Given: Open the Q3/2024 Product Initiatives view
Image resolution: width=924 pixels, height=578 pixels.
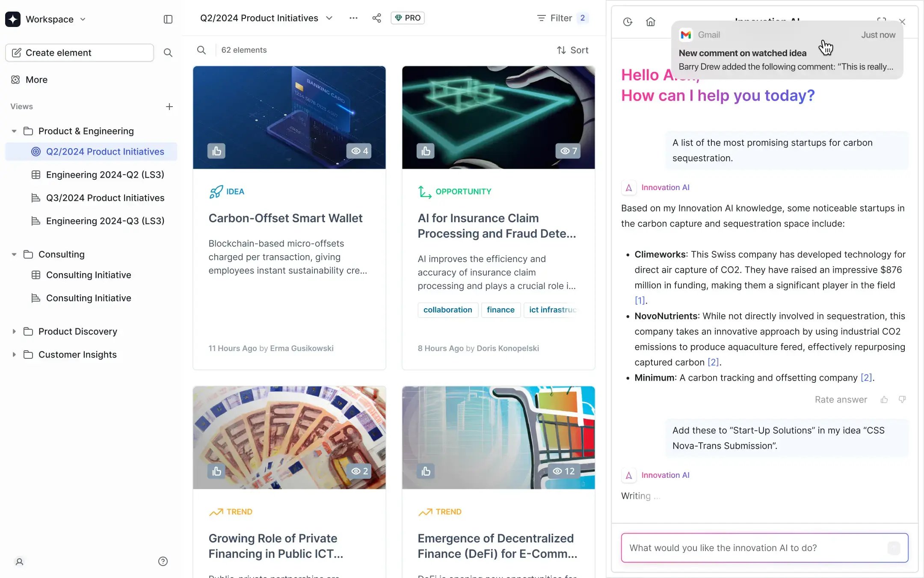Looking at the screenshot, I should click(x=105, y=198).
